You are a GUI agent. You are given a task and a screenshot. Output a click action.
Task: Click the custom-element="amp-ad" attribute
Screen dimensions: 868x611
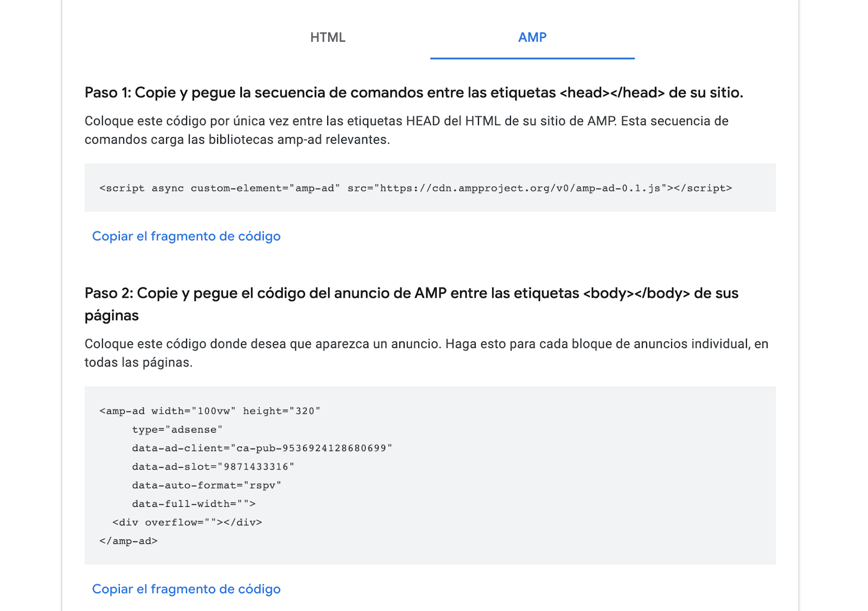tap(265, 189)
